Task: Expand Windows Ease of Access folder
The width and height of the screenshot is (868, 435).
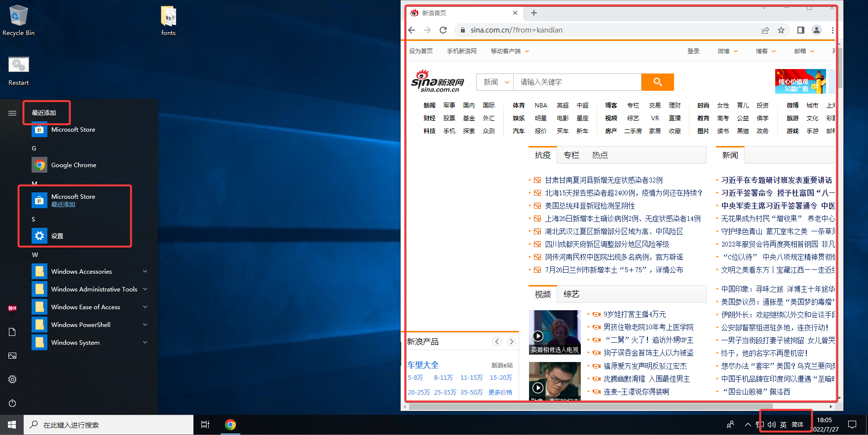Action: [91, 307]
